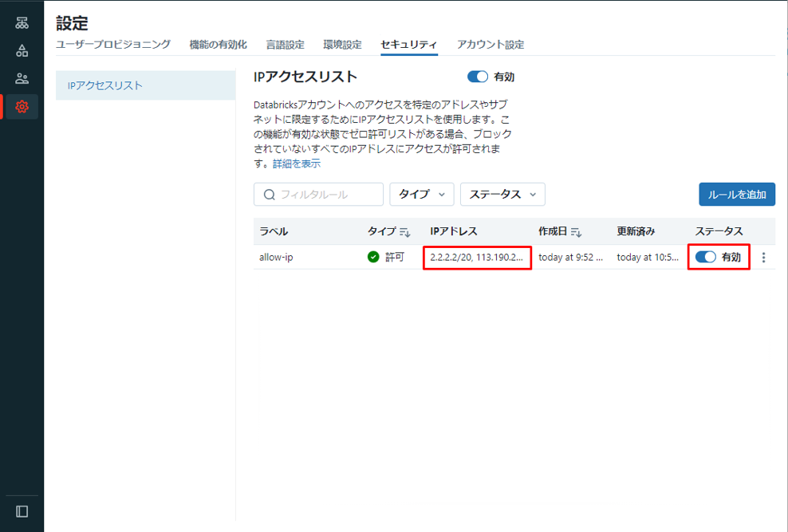Switch to the 機能の有効化 tab
Image resolution: width=788 pixels, height=532 pixels.
(218, 45)
